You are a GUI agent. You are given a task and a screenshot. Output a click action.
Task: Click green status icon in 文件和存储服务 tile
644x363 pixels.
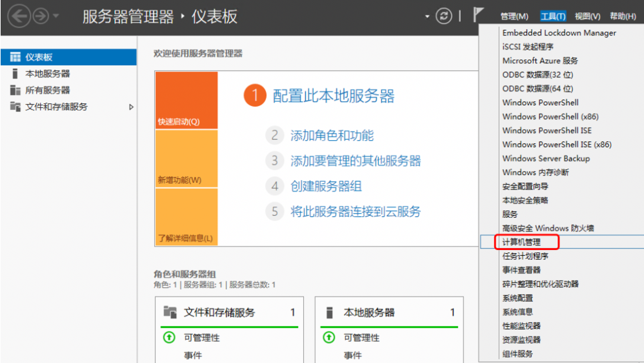coord(169,337)
